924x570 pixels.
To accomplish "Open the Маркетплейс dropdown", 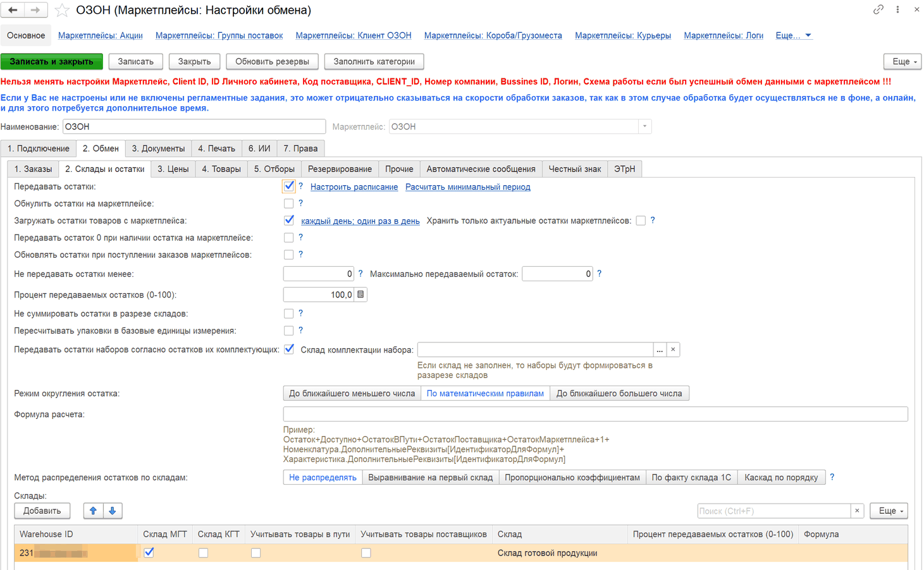I will 644,126.
